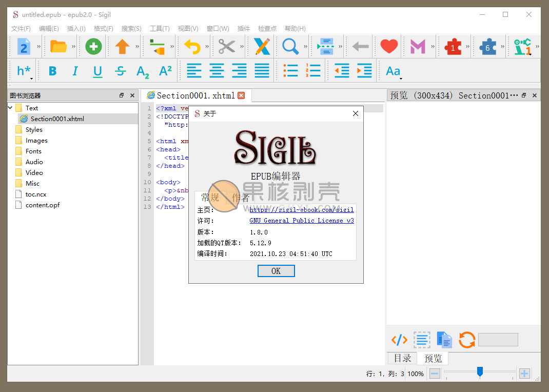Click the empty field in preview toolbar
549x392 pixels.
(x=498, y=340)
